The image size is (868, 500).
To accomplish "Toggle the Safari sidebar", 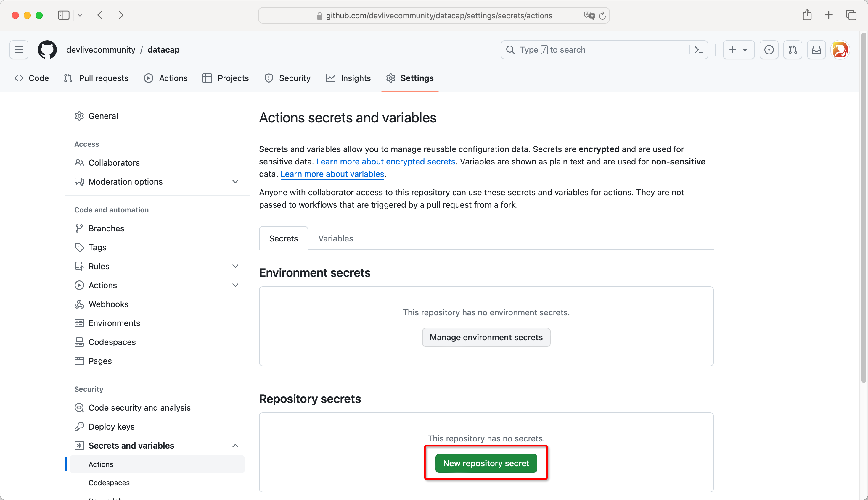I will pos(64,15).
